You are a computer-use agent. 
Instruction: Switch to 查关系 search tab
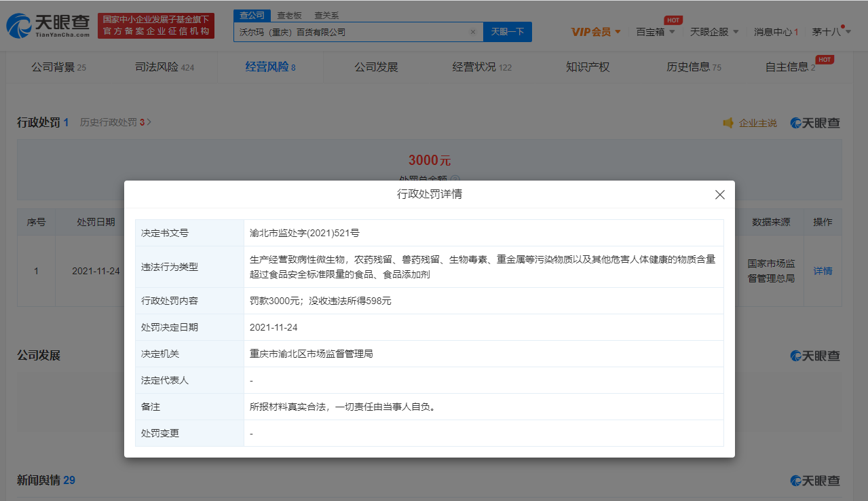tap(326, 15)
